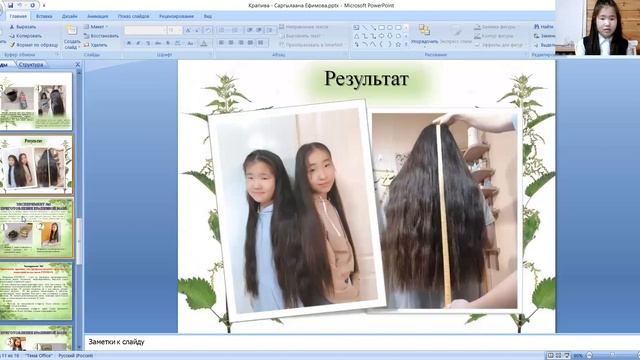640x360 pixels.
Task: Open Рецензирование ribbon tab
Action: (176, 16)
